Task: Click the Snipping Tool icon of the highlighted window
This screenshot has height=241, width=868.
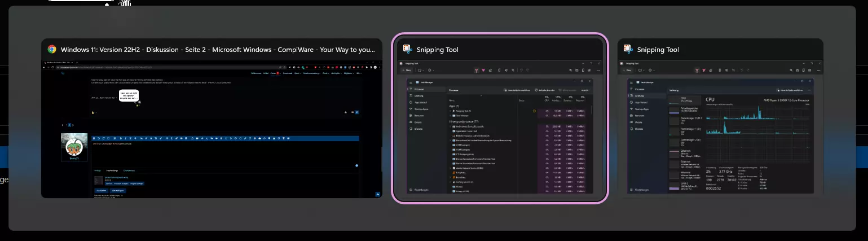Action: pyautogui.click(x=408, y=49)
